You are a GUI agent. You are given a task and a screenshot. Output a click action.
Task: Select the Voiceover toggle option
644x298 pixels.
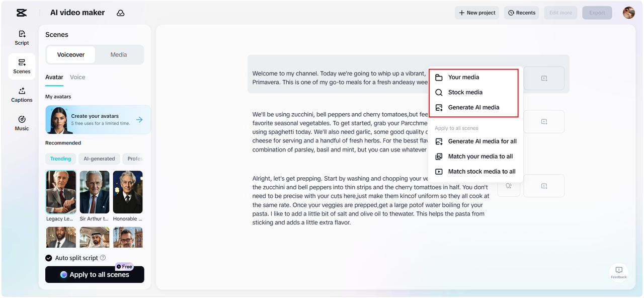click(71, 55)
